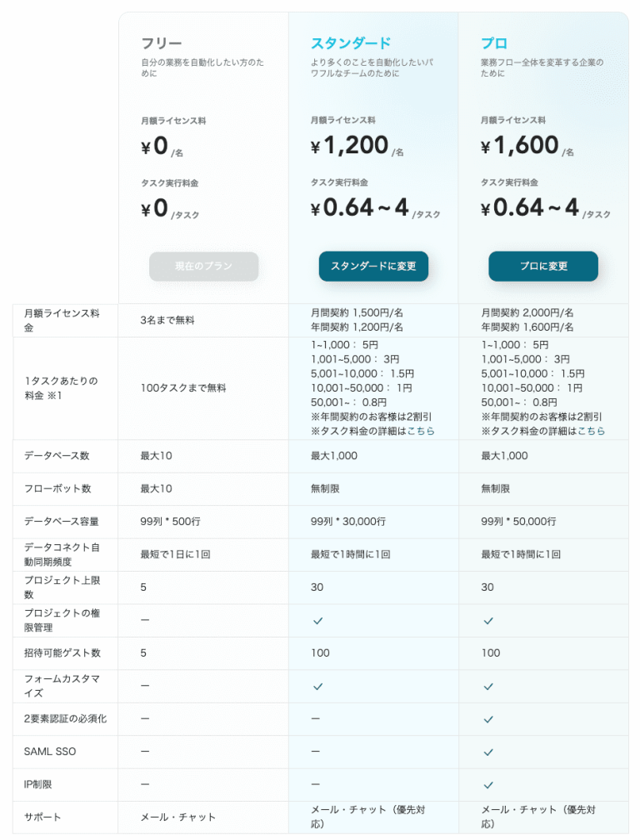Screen dimensions: 640x840
Task: Click the スタンダードに変更 button
Action: tap(373, 266)
